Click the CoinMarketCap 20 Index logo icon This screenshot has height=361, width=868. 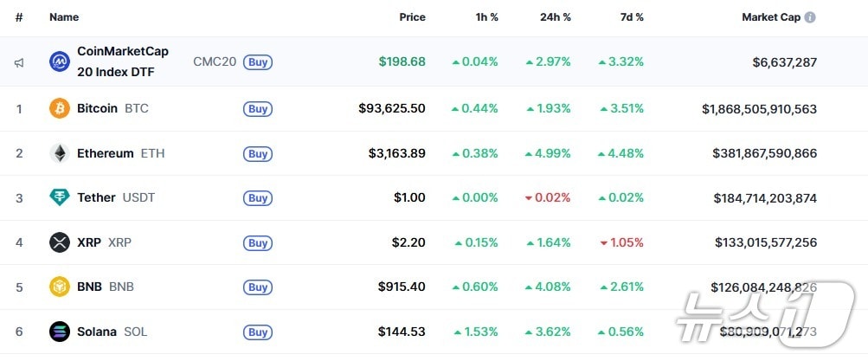[60, 61]
